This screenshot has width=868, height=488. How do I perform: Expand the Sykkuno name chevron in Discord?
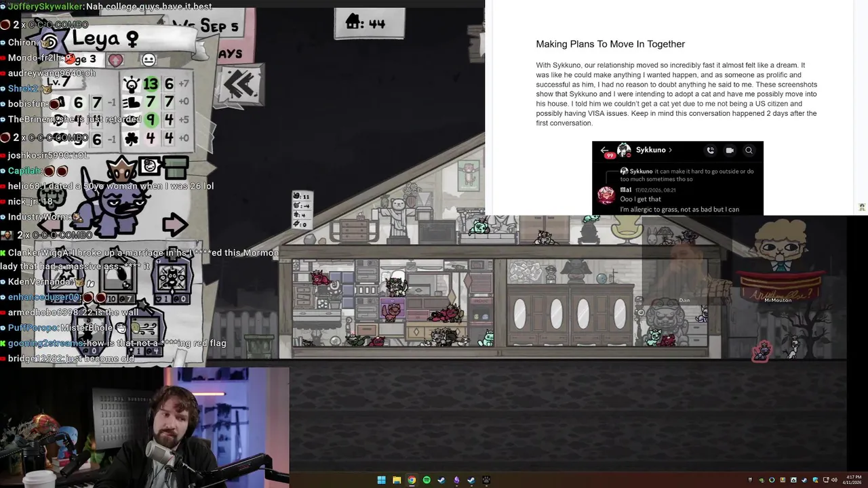point(671,150)
